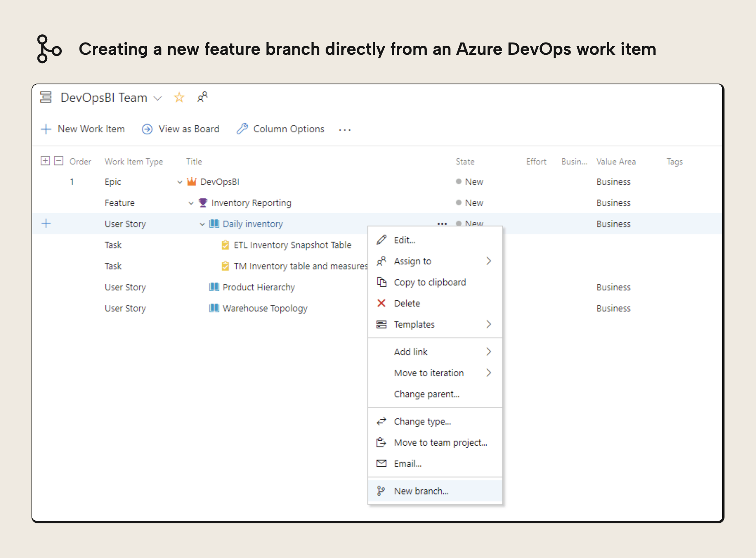The width and height of the screenshot is (756, 558).
Task: Click task icon of TM Inventory table and measures
Action: pyautogui.click(x=225, y=266)
